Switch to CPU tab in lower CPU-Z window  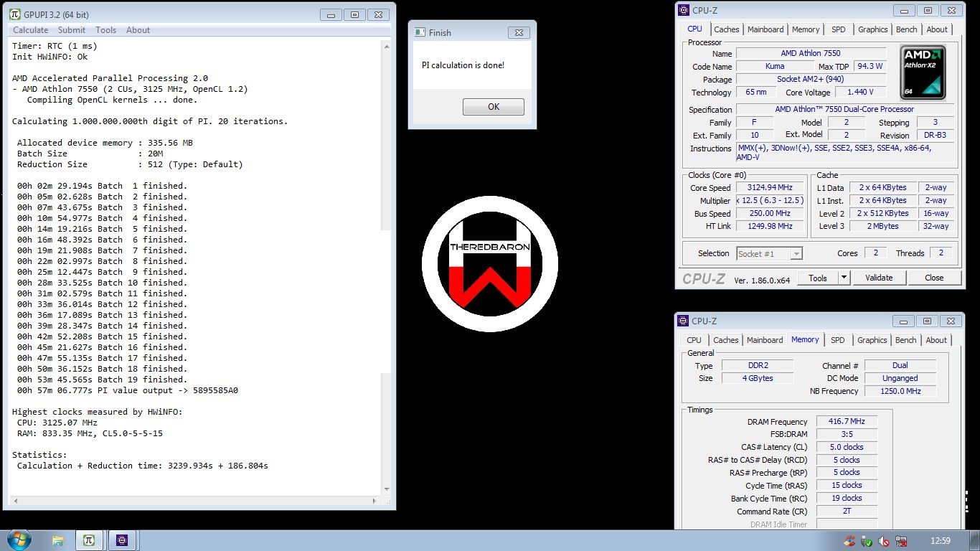(694, 340)
